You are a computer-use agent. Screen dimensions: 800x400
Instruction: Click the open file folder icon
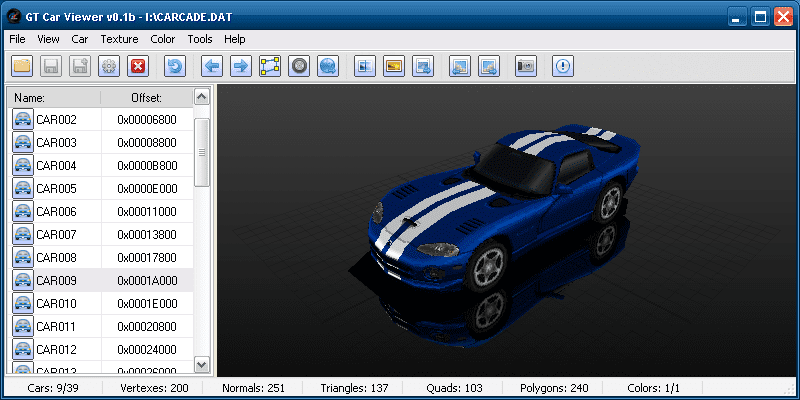point(22,67)
